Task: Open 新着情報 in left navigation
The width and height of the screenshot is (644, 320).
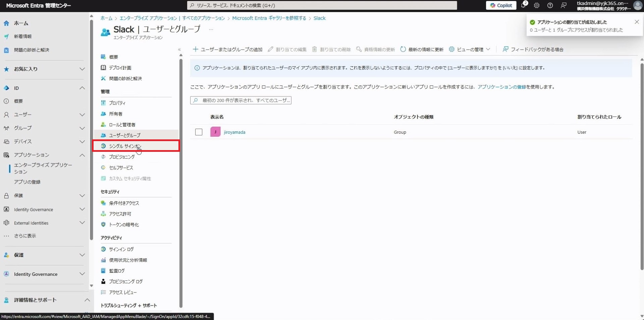Action: click(x=23, y=36)
